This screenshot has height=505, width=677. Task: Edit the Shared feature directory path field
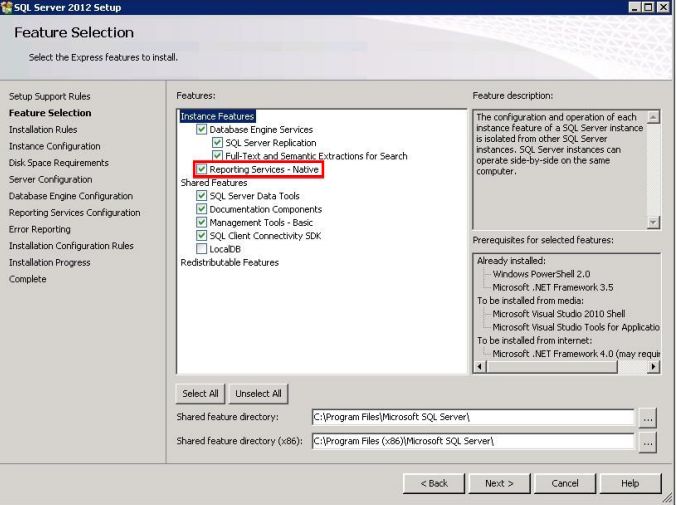(473, 417)
